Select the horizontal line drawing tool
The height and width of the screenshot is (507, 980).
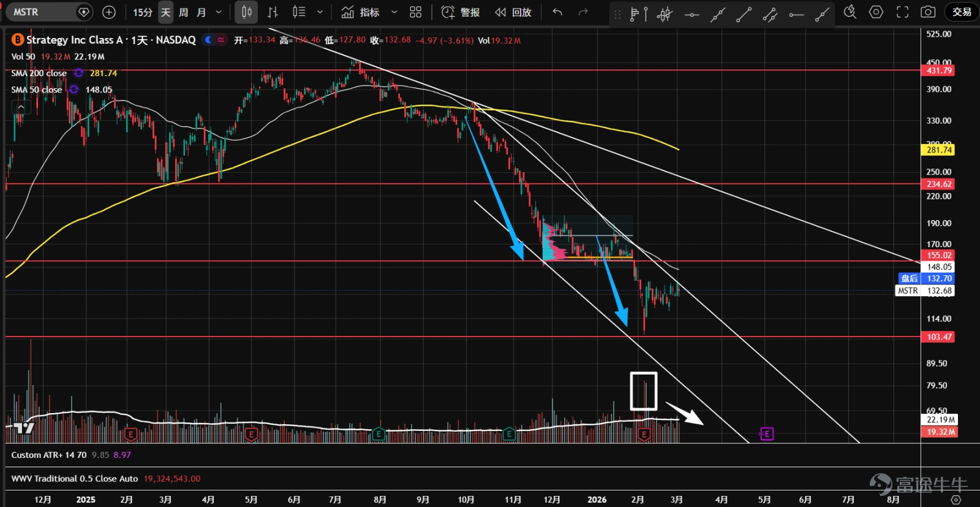(x=692, y=14)
